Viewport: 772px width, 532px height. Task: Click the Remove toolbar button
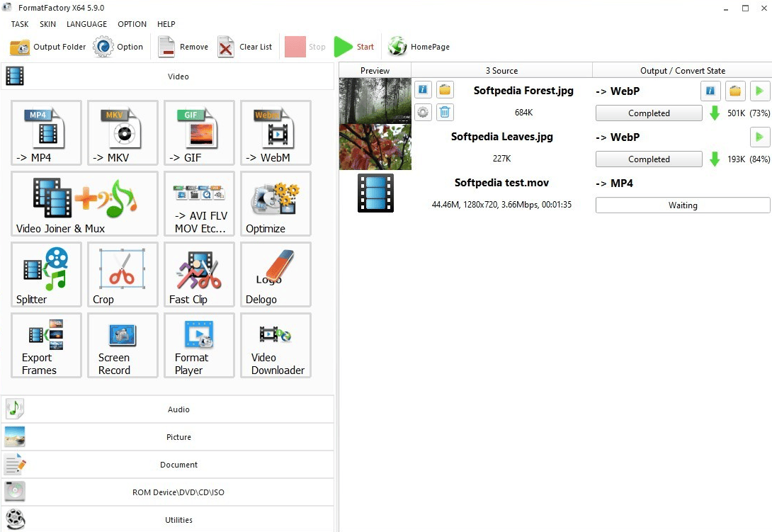[x=183, y=47]
